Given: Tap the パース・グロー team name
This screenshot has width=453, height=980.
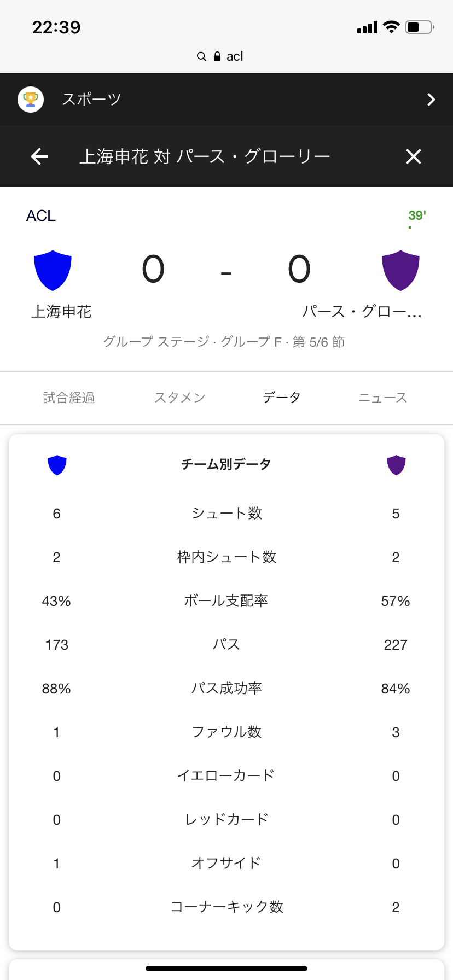Looking at the screenshot, I should point(362,312).
